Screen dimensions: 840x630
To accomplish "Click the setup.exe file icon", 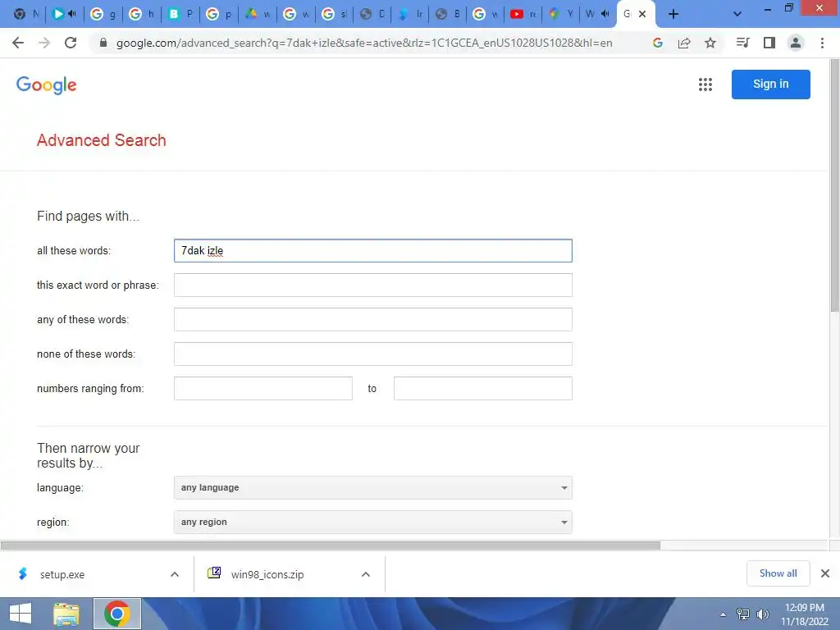I will pyautogui.click(x=22, y=573).
